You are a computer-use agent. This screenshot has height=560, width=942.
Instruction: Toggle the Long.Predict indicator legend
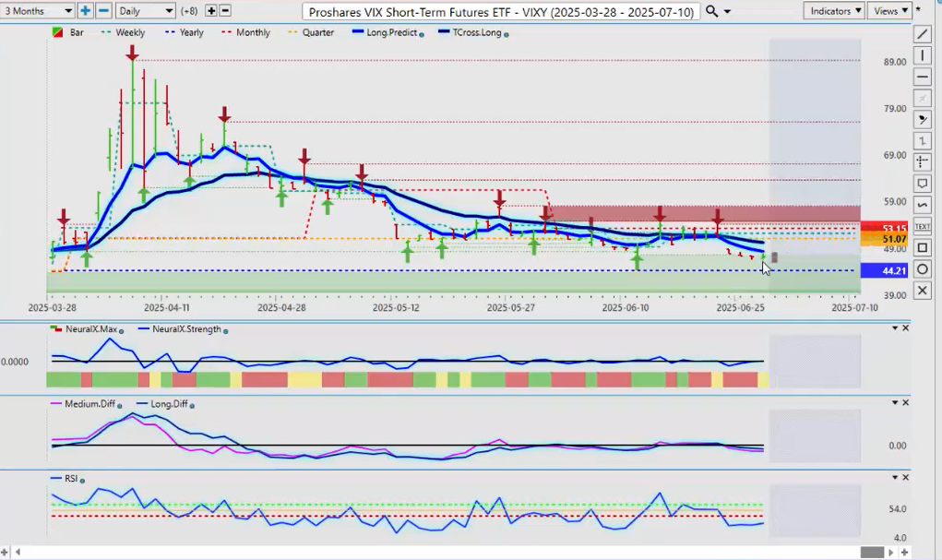point(388,32)
